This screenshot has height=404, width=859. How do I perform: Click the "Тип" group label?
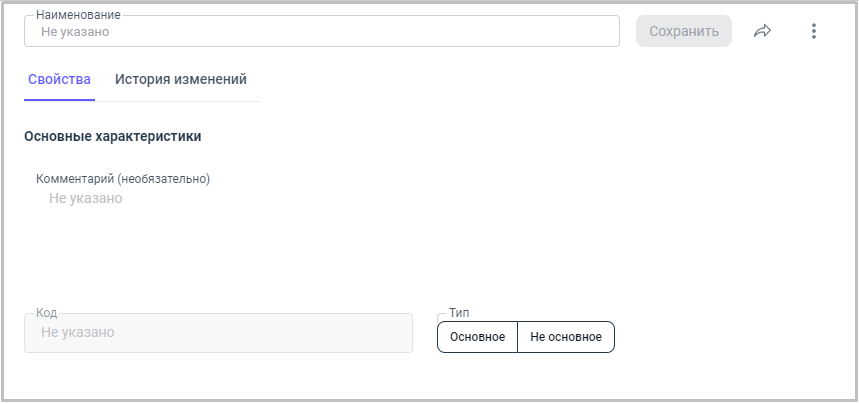coord(459,312)
